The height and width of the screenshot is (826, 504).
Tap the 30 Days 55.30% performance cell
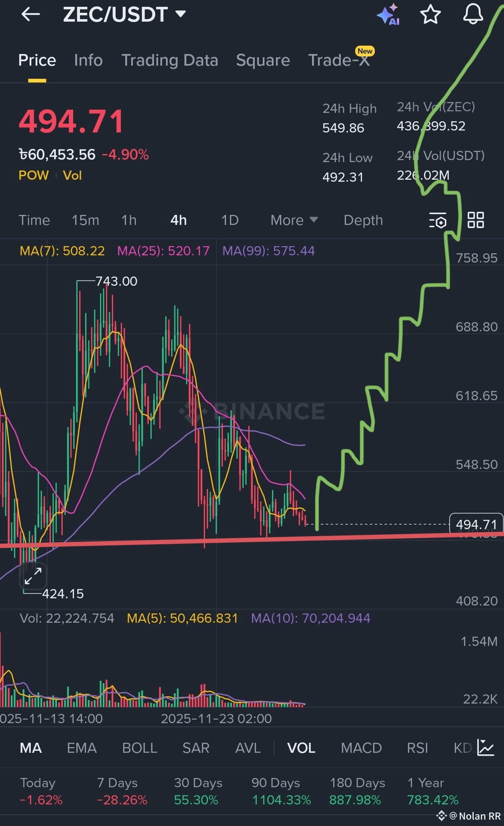198,791
